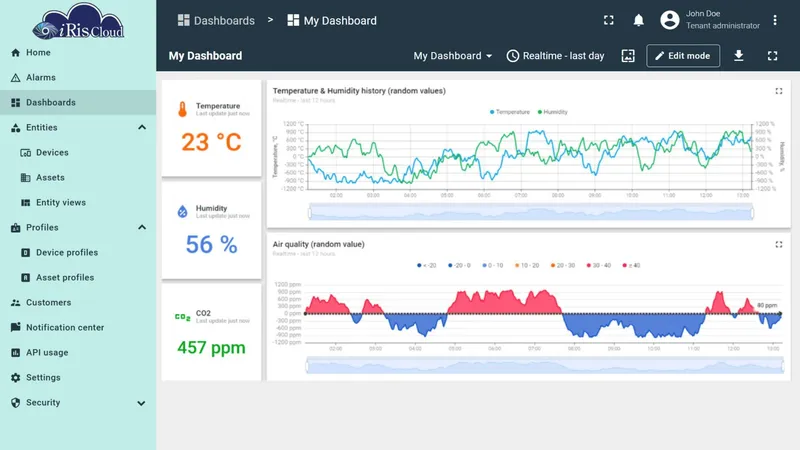Click the Alarms warning triangle icon
Screen dimensions: 800x450
15,78
